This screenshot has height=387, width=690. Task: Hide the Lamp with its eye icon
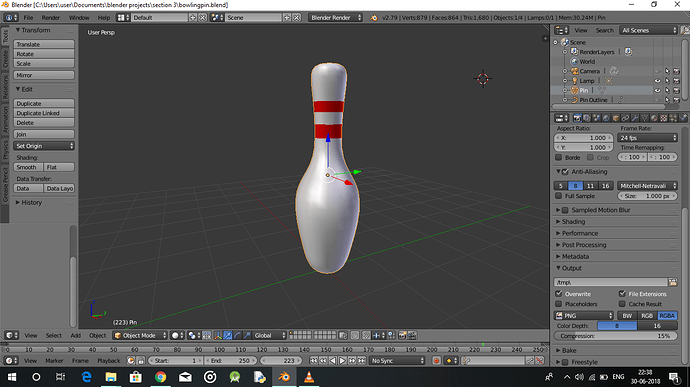coord(657,81)
